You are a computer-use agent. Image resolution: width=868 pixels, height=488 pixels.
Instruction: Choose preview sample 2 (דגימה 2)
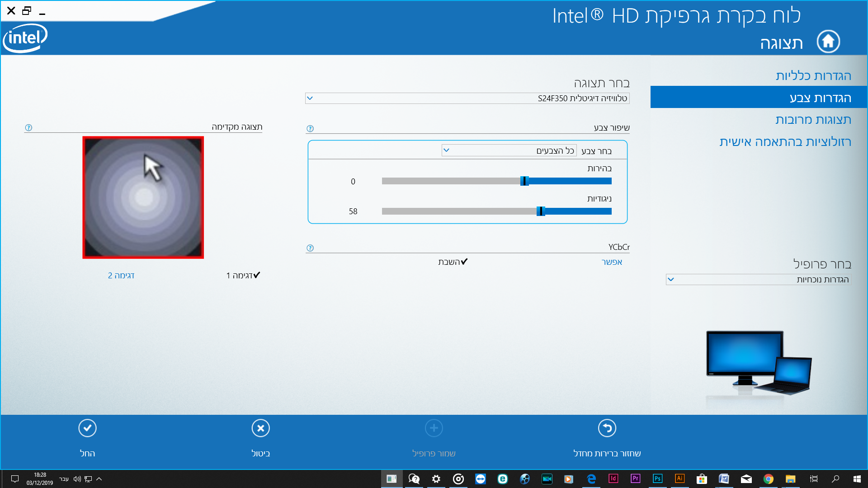(x=121, y=276)
